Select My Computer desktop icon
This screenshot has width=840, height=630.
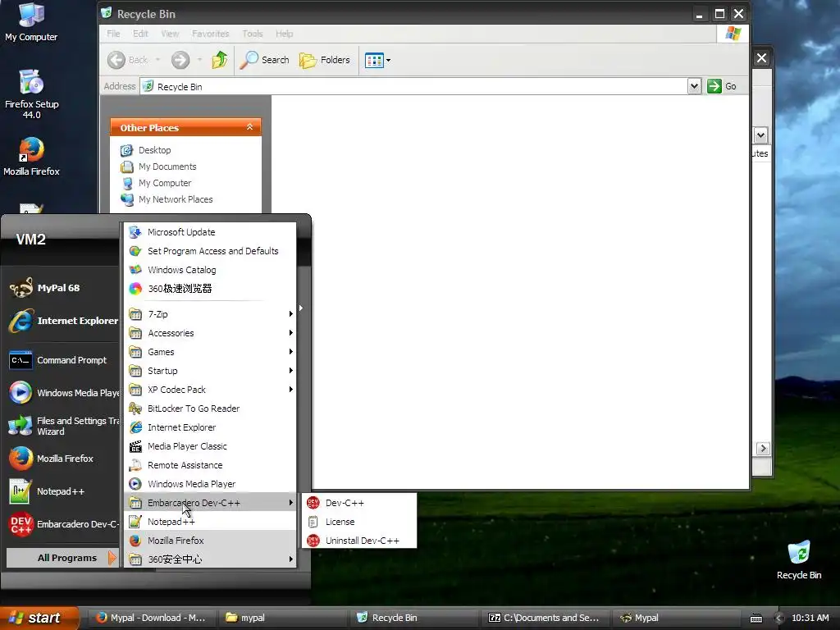click(31, 22)
